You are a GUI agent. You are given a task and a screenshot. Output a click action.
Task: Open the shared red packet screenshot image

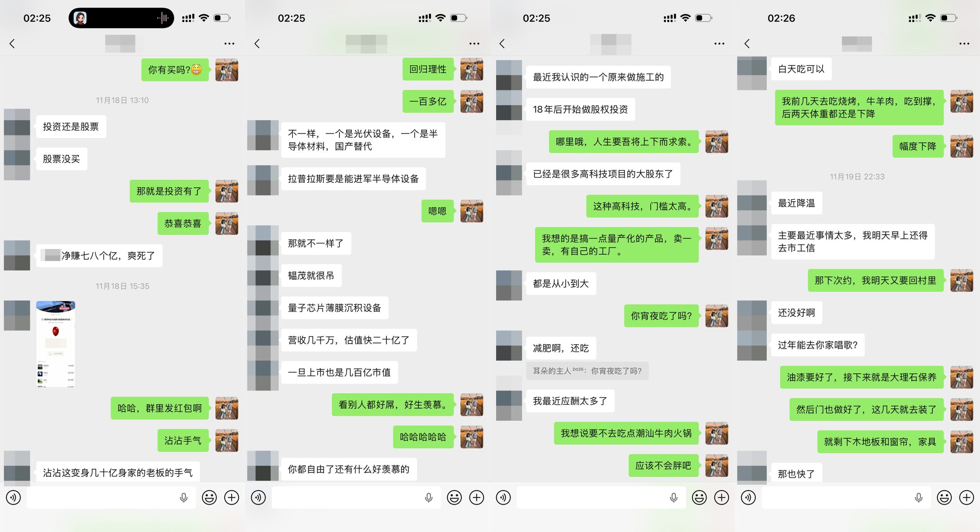pyautogui.click(x=56, y=344)
